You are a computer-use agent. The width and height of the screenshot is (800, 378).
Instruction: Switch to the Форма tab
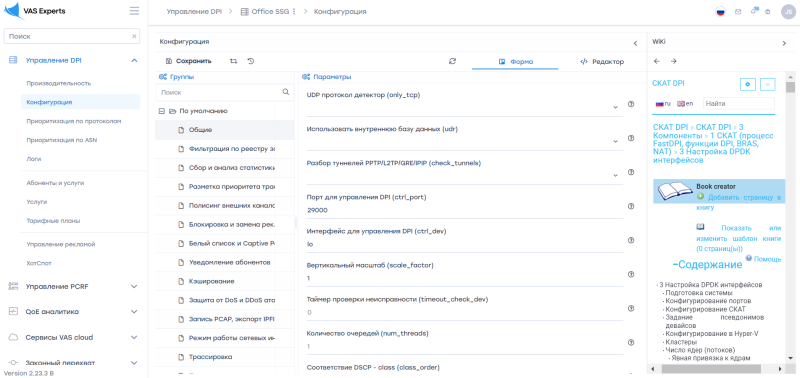coord(515,62)
